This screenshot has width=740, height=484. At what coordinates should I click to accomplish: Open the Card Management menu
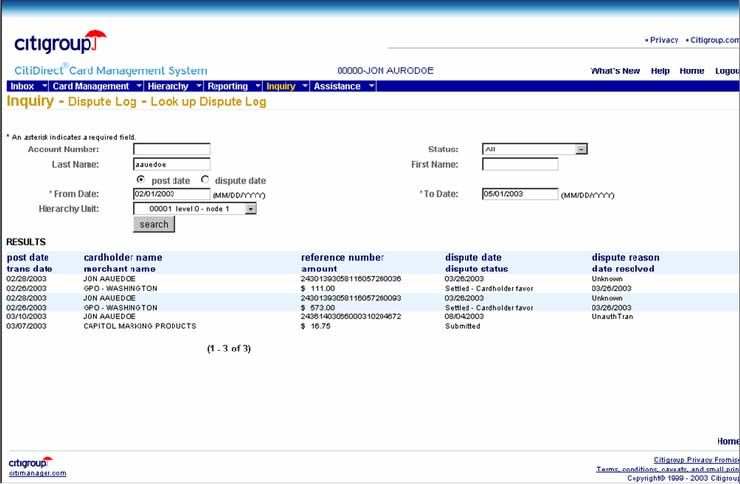coord(91,86)
